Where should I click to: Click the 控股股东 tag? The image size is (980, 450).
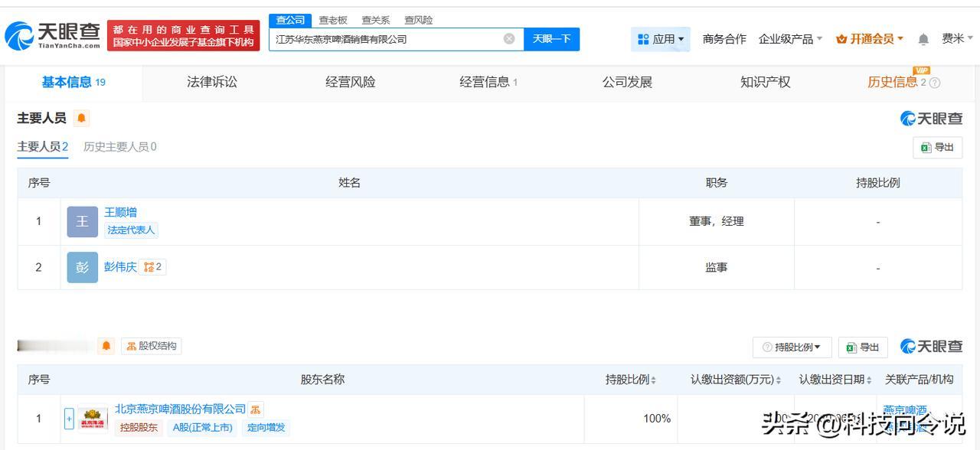139,428
